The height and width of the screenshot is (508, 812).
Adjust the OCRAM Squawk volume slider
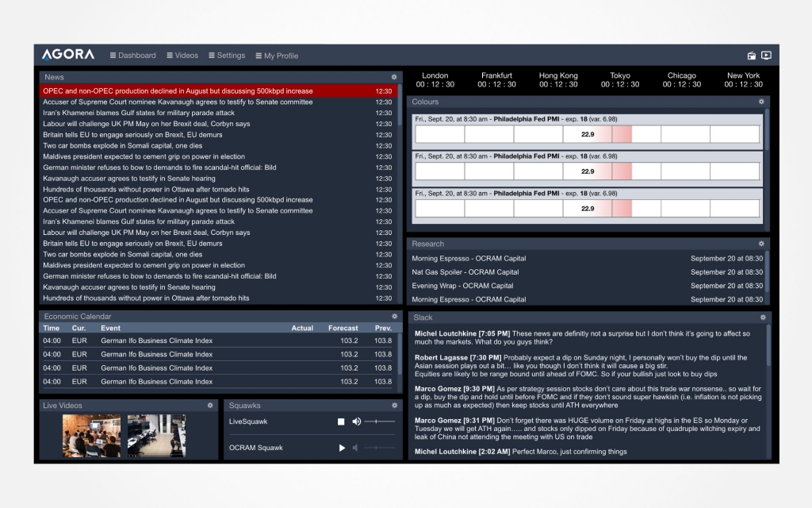coord(379,448)
